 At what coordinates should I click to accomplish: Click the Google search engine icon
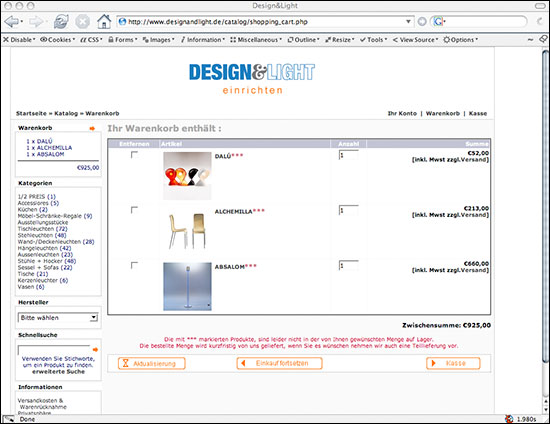pyautogui.click(x=438, y=22)
